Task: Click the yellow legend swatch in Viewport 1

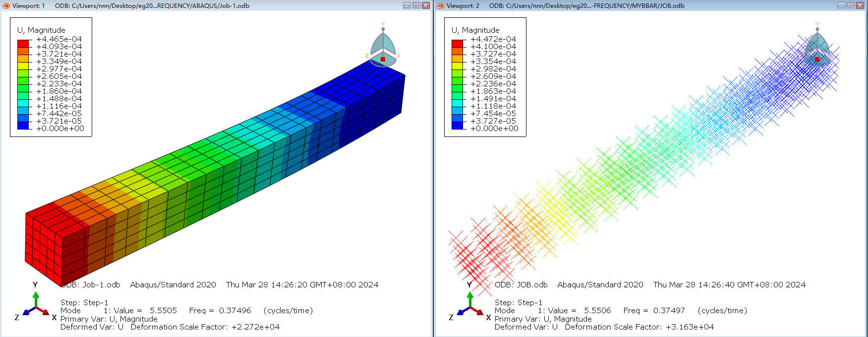Action: coord(23,66)
